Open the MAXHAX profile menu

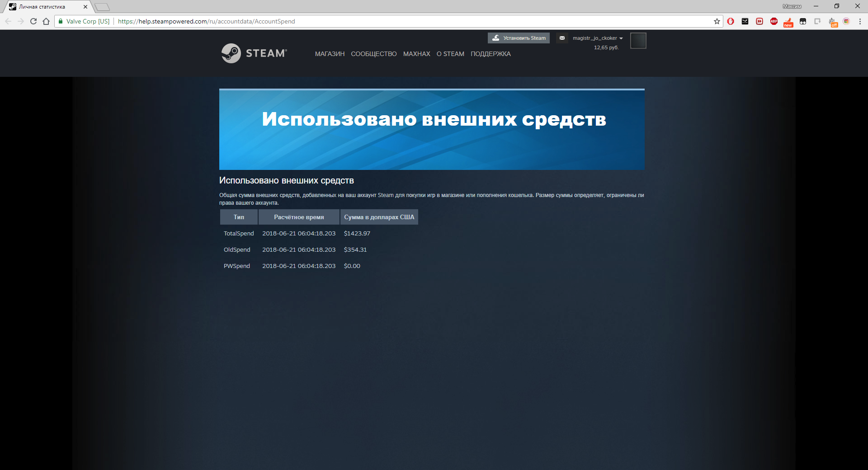[x=416, y=54]
